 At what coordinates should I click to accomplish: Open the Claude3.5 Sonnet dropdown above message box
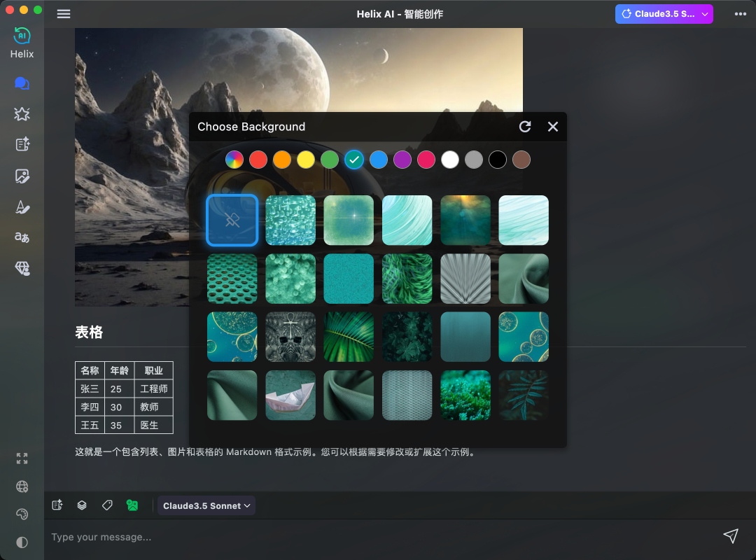[x=206, y=505]
